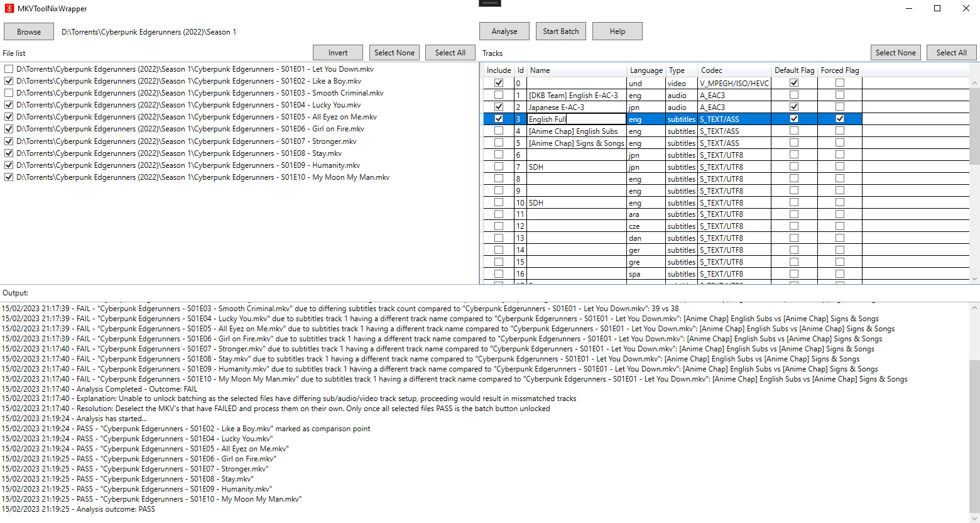Uncheck the S01E09 Humanity.mkv file
The image size is (980, 523).
(9, 165)
